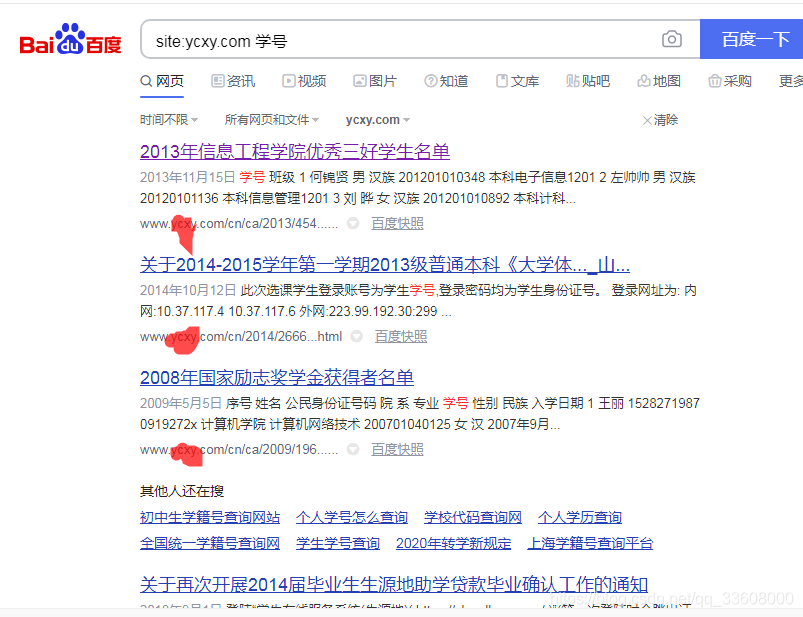Expand the ycxy.com site filter dropdown

(377, 119)
